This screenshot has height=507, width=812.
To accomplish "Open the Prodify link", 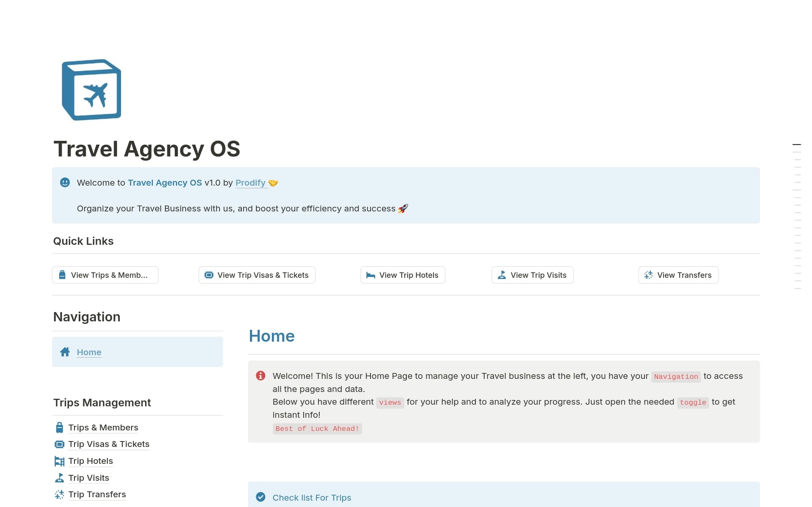I will click(250, 183).
